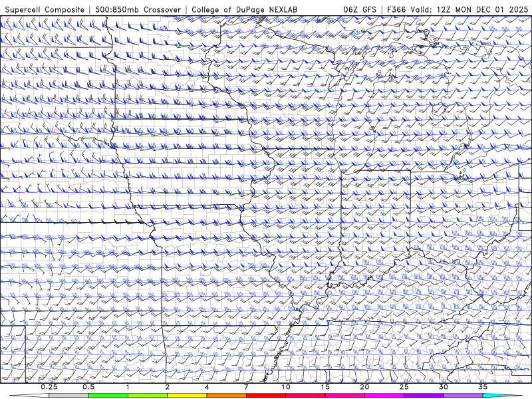Click the orange legend color segment
The image size is (532, 399).
coord(227,396)
